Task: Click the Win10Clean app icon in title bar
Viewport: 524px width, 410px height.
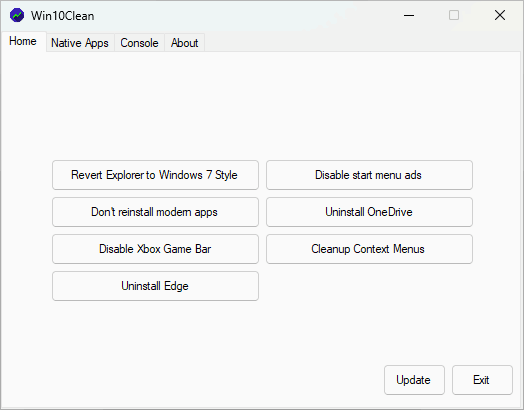Action: click(x=17, y=15)
